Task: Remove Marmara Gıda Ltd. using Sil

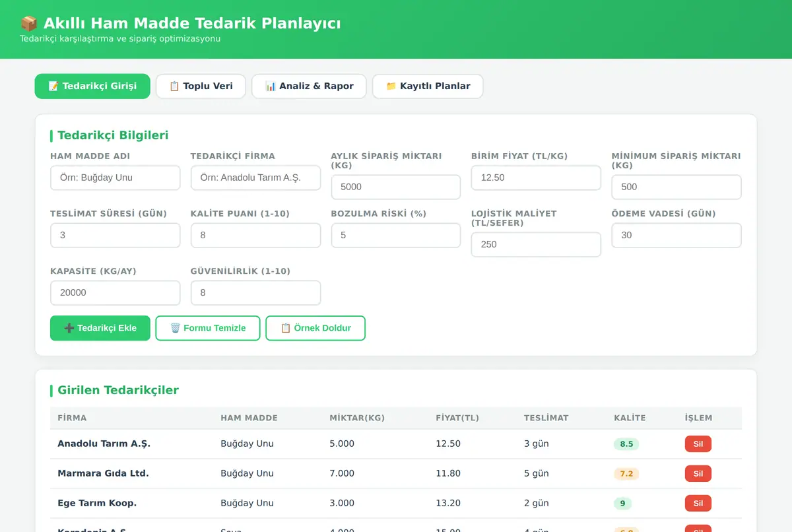Action: point(698,473)
